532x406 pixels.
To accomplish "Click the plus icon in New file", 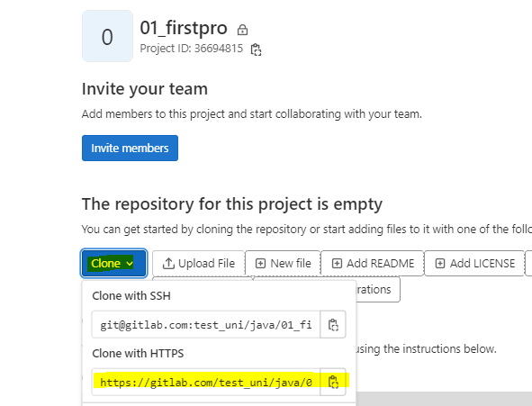I will click(x=260, y=263).
